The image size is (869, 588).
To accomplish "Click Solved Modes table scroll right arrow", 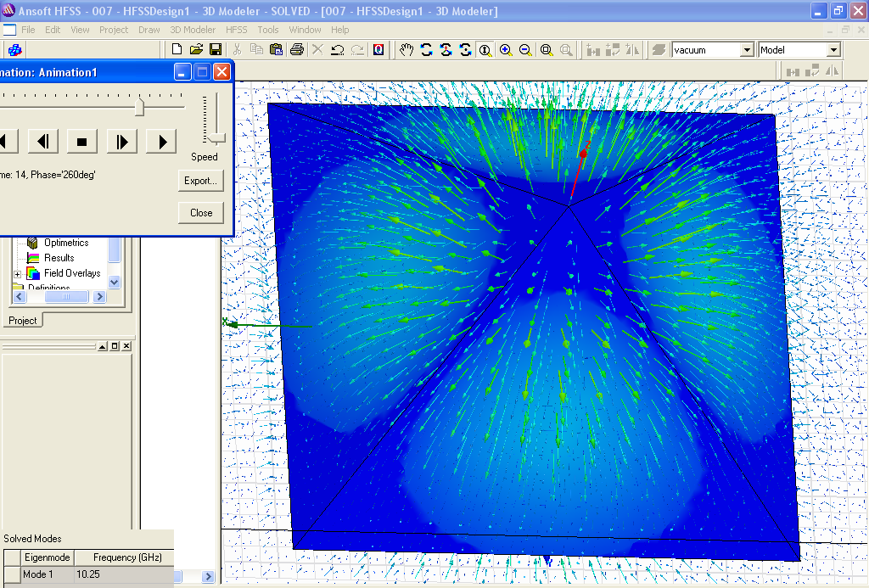I will point(209,576).
